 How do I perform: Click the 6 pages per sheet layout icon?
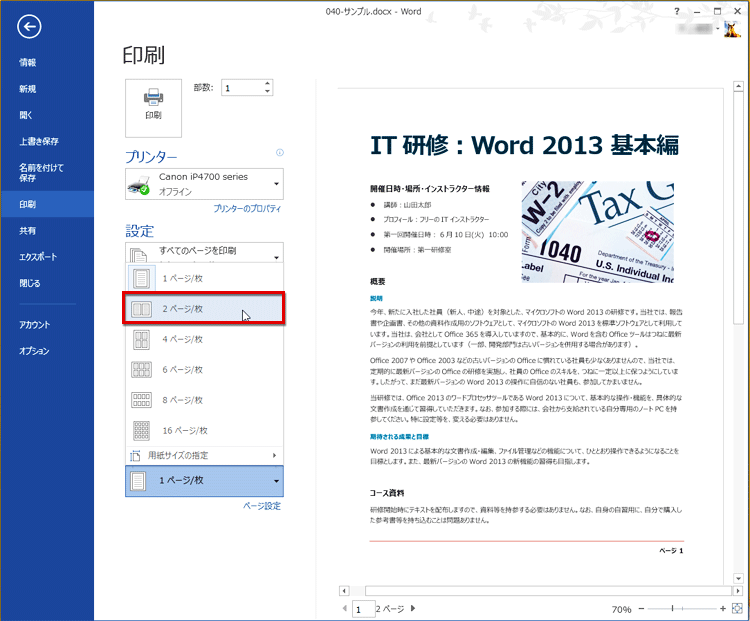[141, 369]
